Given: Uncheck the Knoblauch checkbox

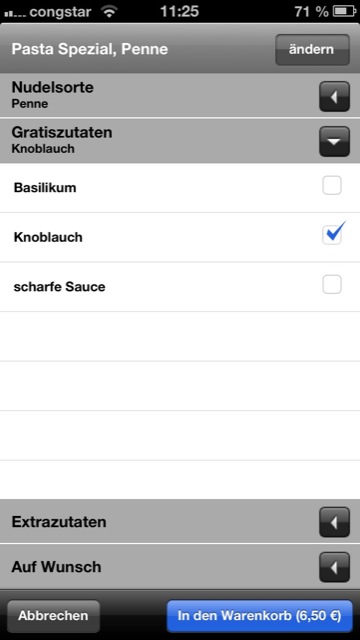Looking at the screenshot, I should pos(332,235).
